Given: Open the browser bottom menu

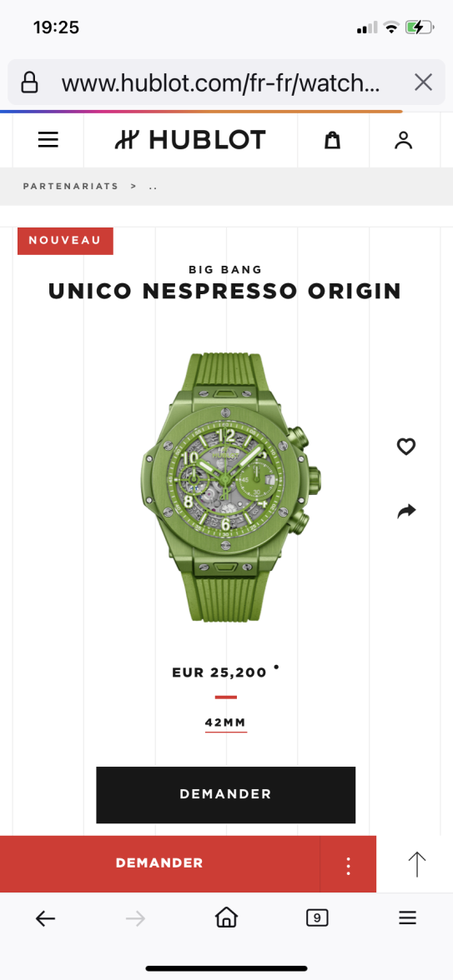Looking at the screenshot, I should 407,917.
